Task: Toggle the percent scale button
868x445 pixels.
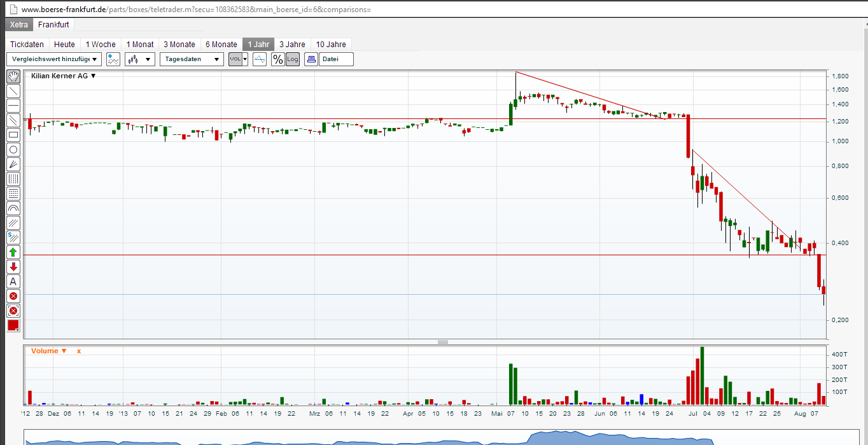Action: click(x=278, y=59)
